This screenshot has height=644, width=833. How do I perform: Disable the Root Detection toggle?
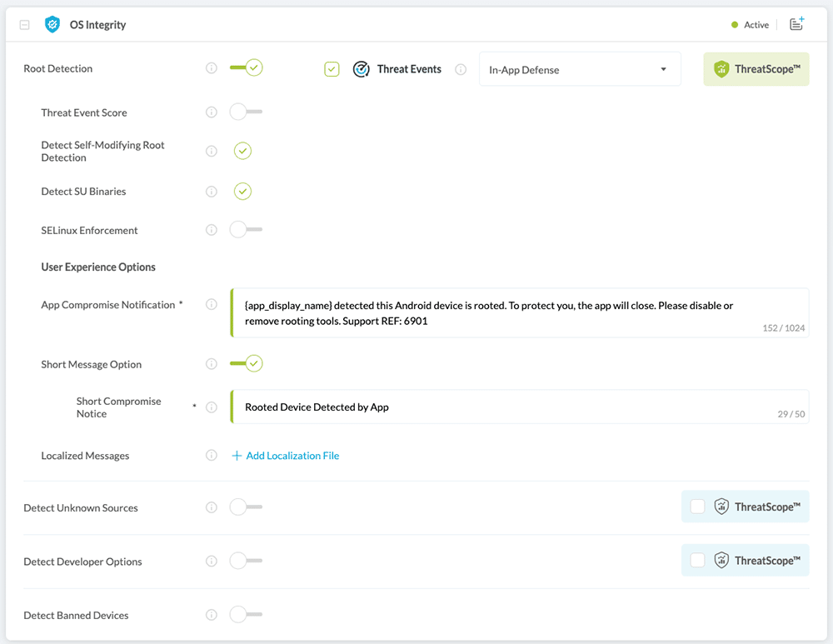pyautogui.click(x=247, y=68)
